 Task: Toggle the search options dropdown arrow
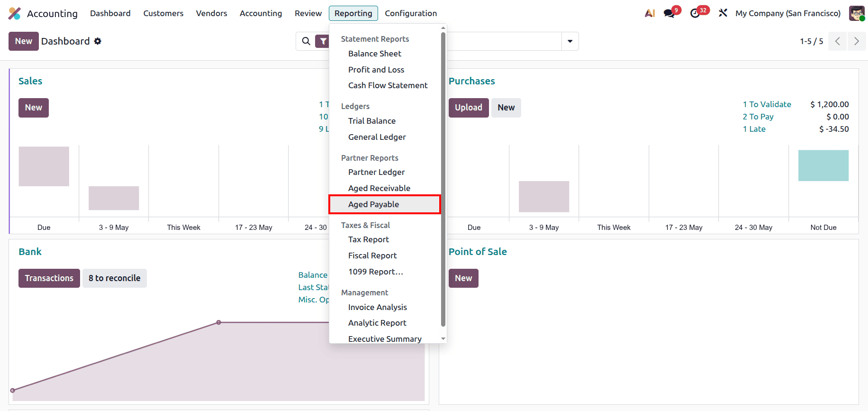(570, 41)
